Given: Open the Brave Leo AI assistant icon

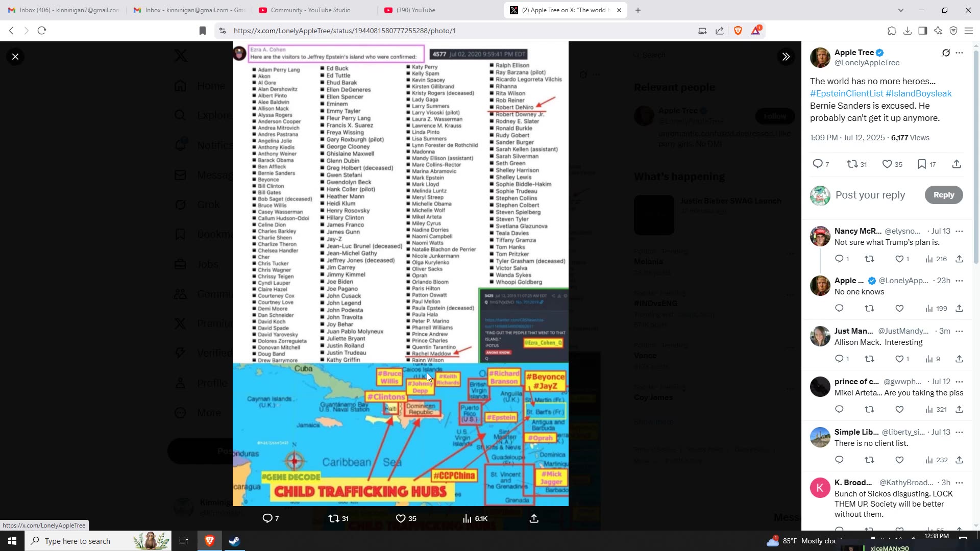Looking at the screenshot, I should 939,31.
